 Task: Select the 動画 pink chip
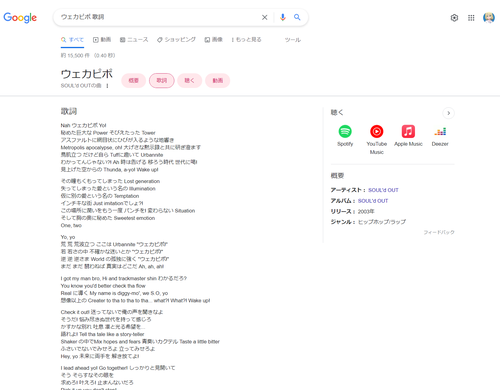[x=218, y=80]
